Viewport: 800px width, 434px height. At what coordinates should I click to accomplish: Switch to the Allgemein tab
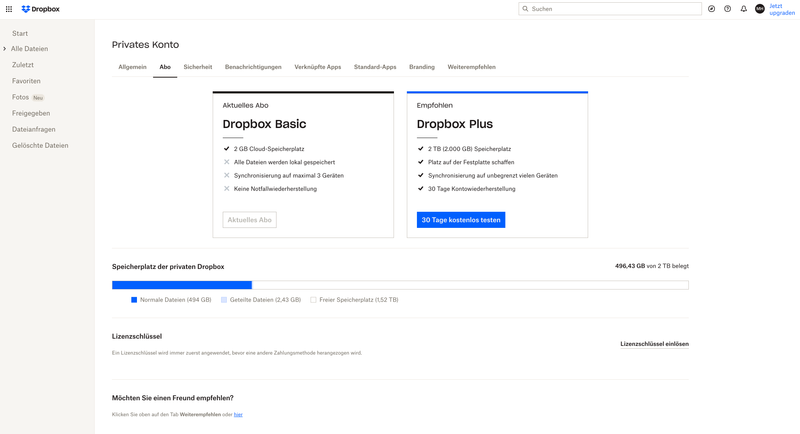coord(132,67)
